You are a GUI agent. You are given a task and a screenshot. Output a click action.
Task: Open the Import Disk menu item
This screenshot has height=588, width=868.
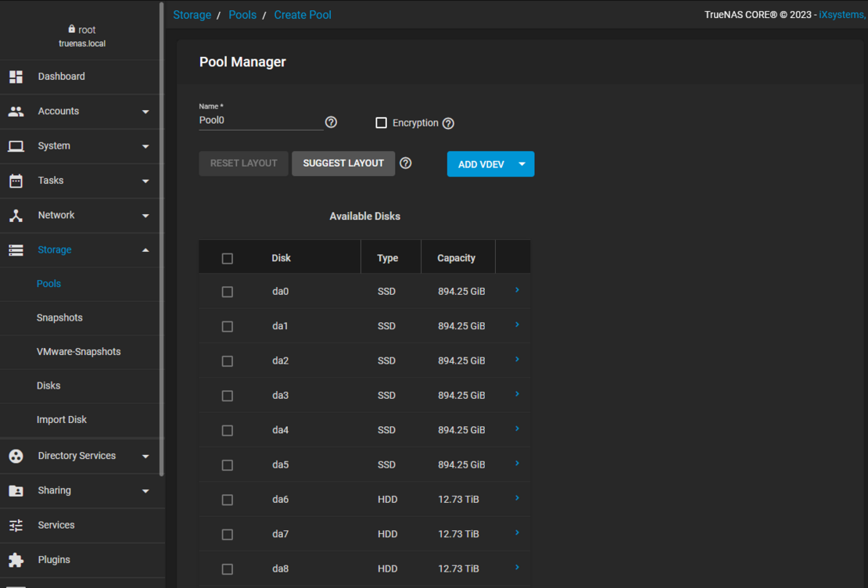pos(62,420)
